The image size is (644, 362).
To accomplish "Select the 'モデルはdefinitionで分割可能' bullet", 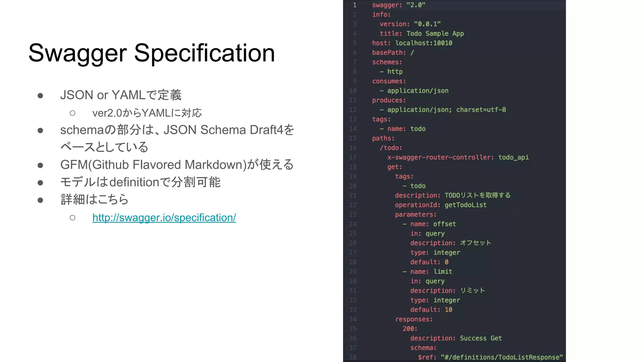I will [x=140, y=182].
